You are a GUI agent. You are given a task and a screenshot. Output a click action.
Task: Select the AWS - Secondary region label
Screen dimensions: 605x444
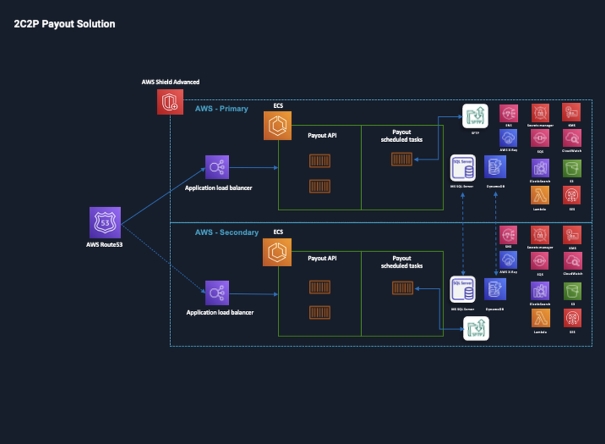point(226,232)
